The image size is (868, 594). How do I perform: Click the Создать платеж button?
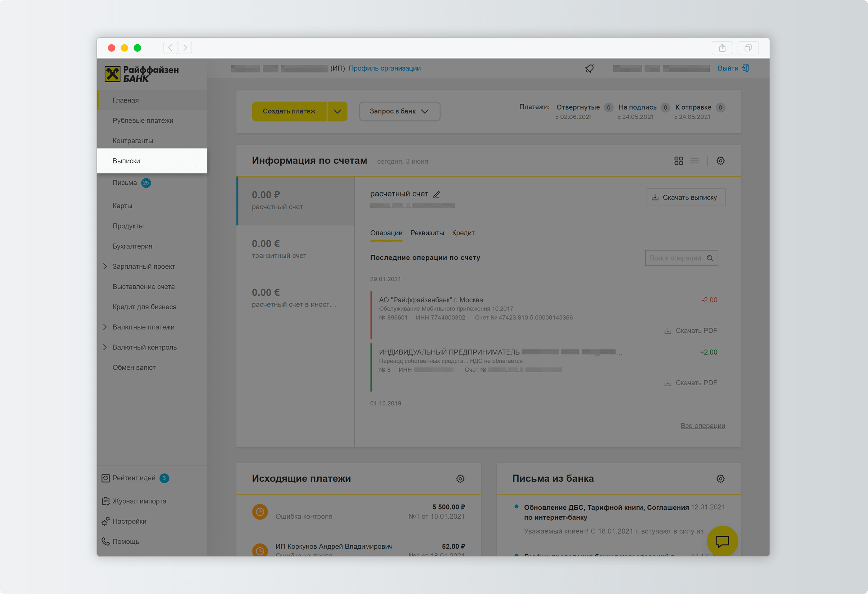(x=289, y=111)
